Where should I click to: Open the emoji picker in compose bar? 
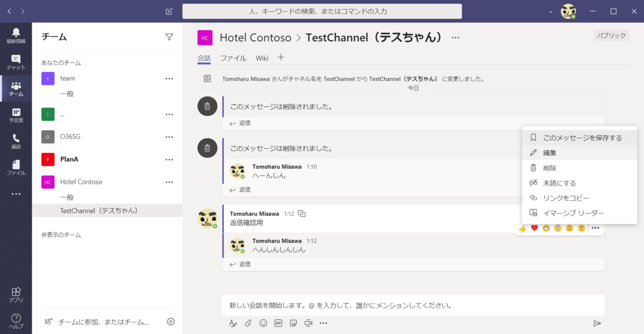click(263, 323)
